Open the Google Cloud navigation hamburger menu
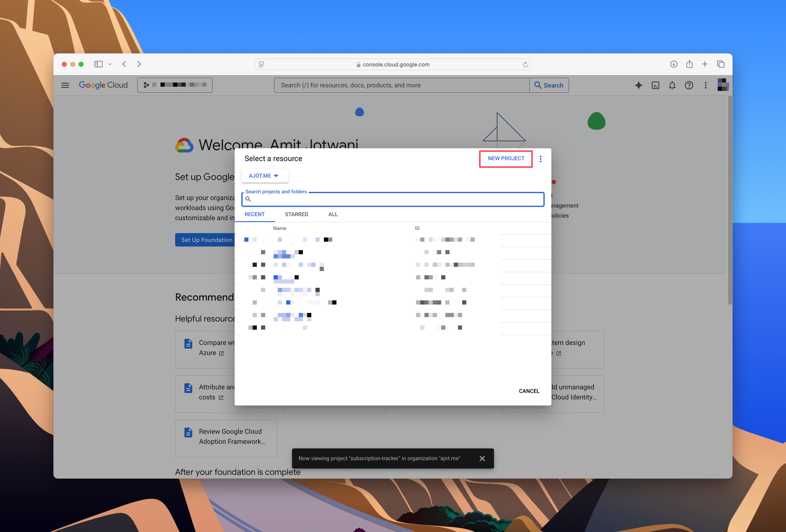786x532 pixels. point(65,85)
